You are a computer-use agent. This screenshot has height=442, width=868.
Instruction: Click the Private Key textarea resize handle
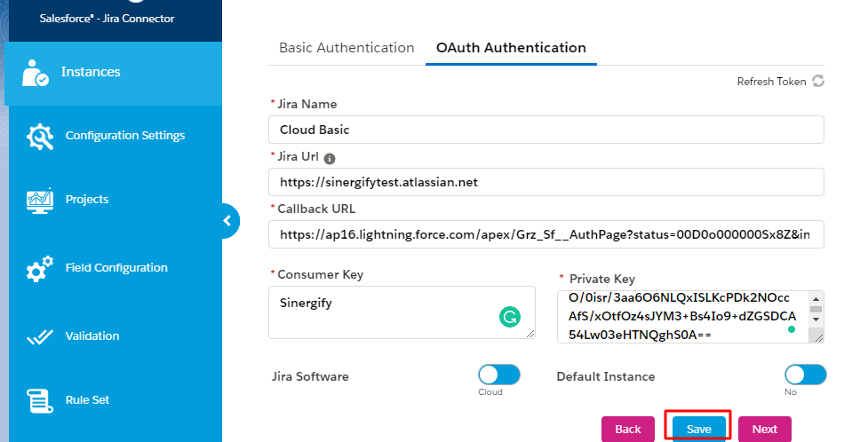pos(819,337)
